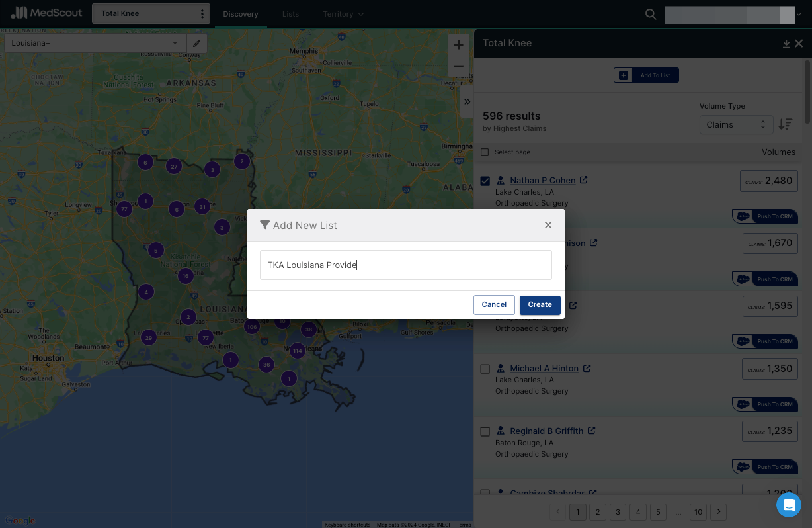Click the Add To List button
Viewport: 812px width, 528px height.
click(x=646, y=75)
